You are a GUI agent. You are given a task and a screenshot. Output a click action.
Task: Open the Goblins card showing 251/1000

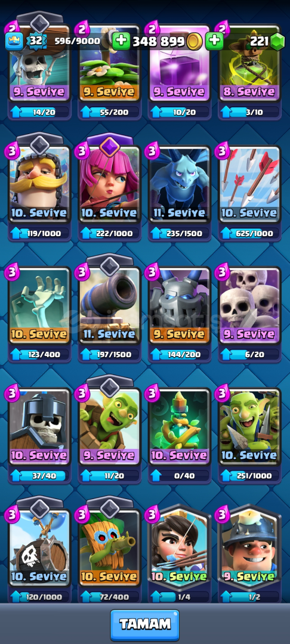tap(250, 426)
